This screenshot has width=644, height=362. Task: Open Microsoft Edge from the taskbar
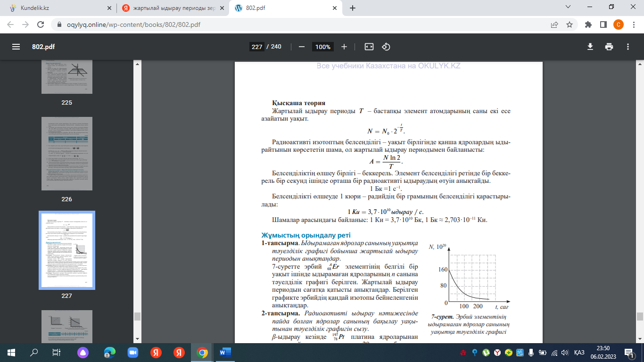(x=109, y=352)
